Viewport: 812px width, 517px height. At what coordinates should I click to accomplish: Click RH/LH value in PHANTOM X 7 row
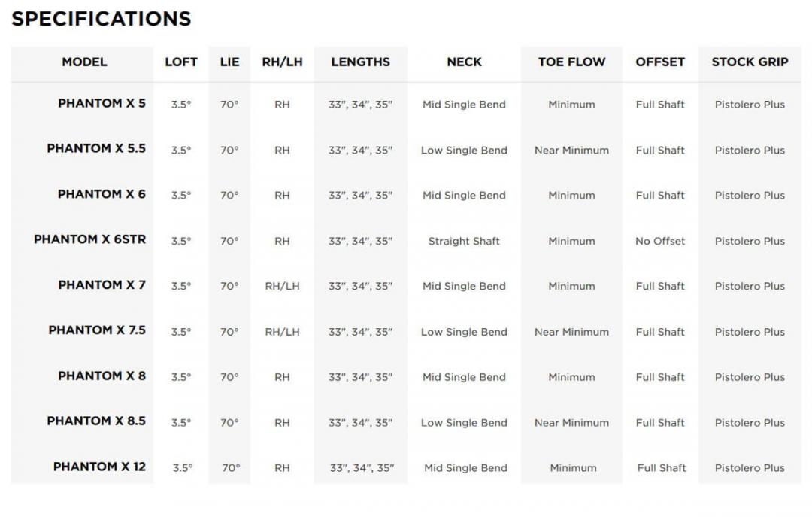(x=282, y=287)
